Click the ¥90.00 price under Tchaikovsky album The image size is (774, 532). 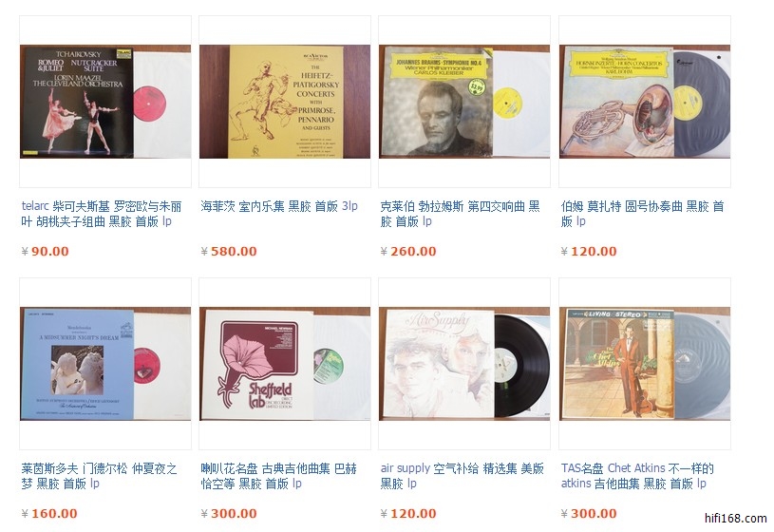click(45, 252)
